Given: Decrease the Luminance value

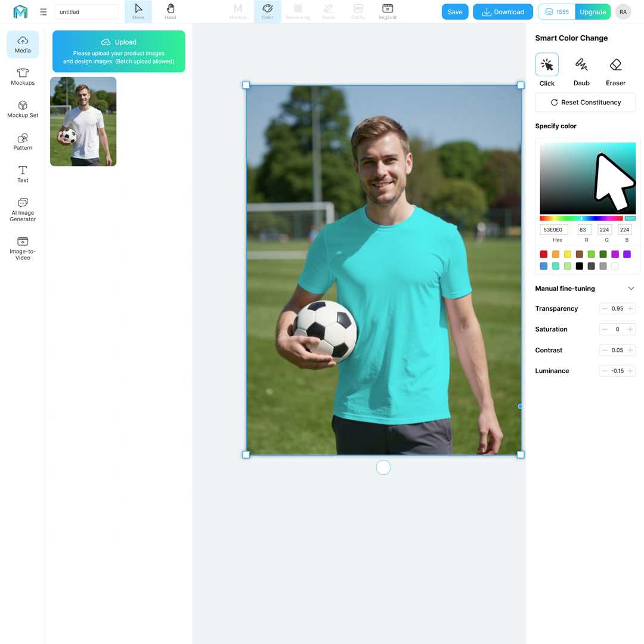Looking at the screenshot, I should coord(604,371).
